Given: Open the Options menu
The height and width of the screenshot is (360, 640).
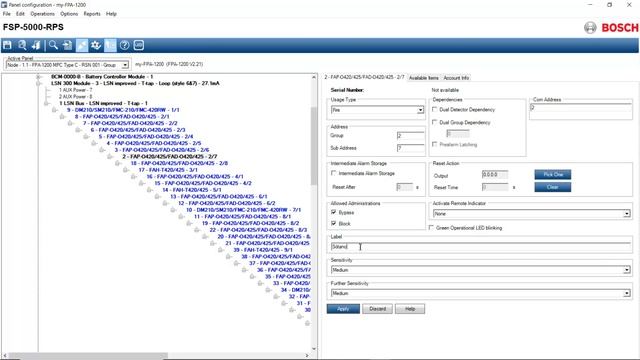Looking at the screenshot, I should click(69, 13).
